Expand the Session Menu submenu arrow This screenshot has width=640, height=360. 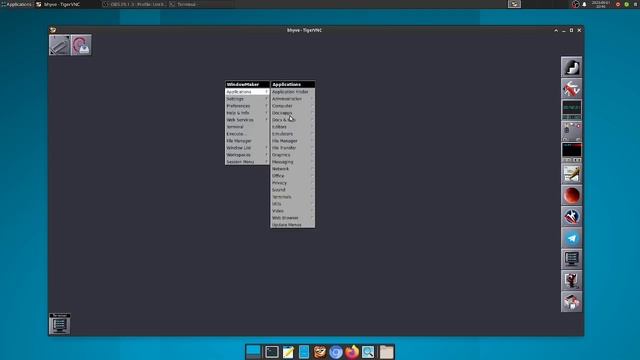(x=267, y=162)
